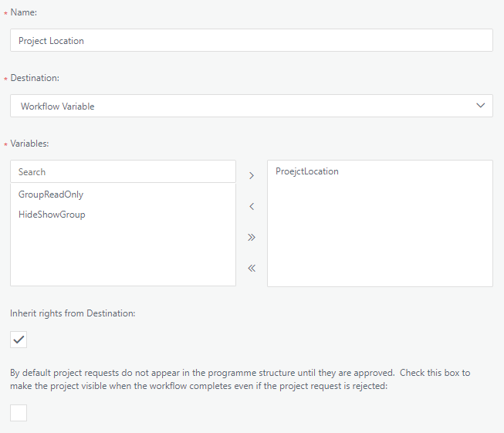Select ProejctLocation in the selected variables list
Image resolution: width=504 pixels, height=433 pixels.
coord(307,171)
